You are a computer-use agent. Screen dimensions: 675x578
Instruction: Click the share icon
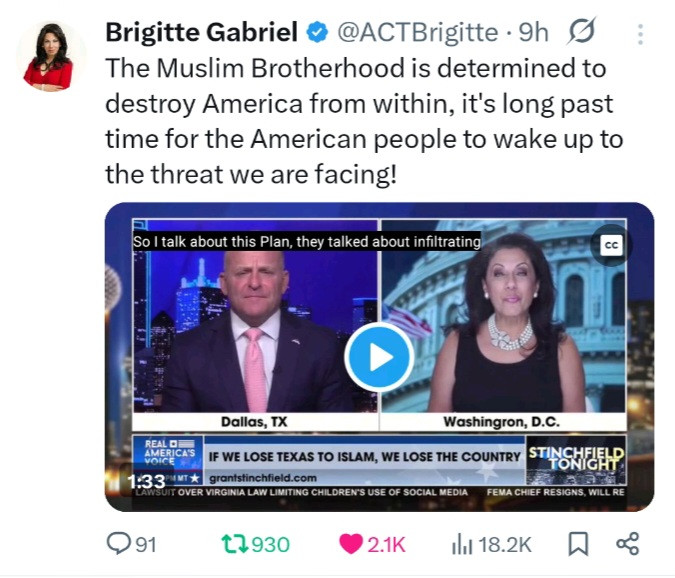[628, 544]
